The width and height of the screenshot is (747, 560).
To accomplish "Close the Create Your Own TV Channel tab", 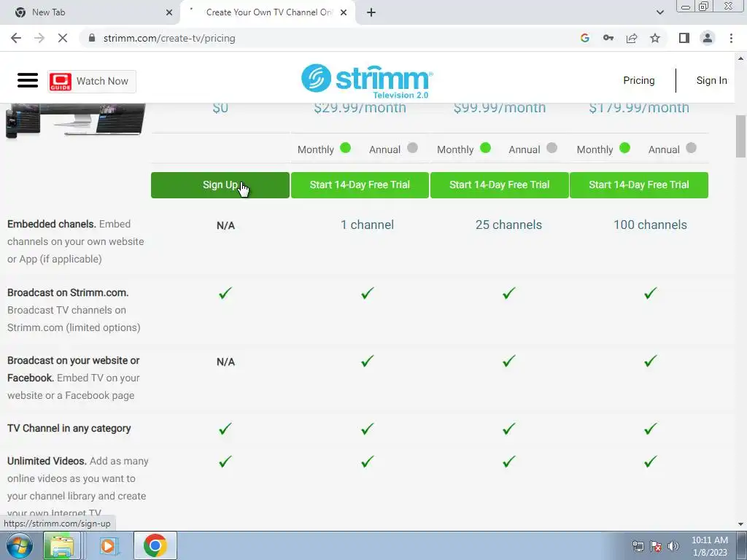I will (344, 12).
